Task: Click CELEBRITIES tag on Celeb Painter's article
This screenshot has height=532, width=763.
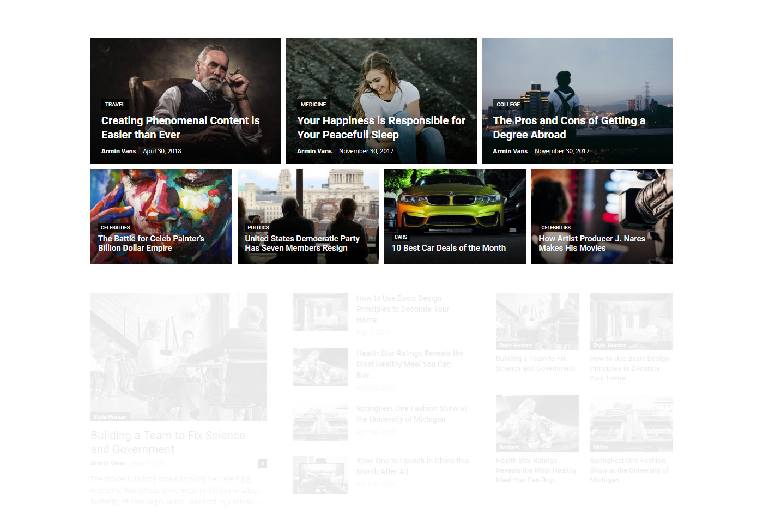Action: point(115,228)
